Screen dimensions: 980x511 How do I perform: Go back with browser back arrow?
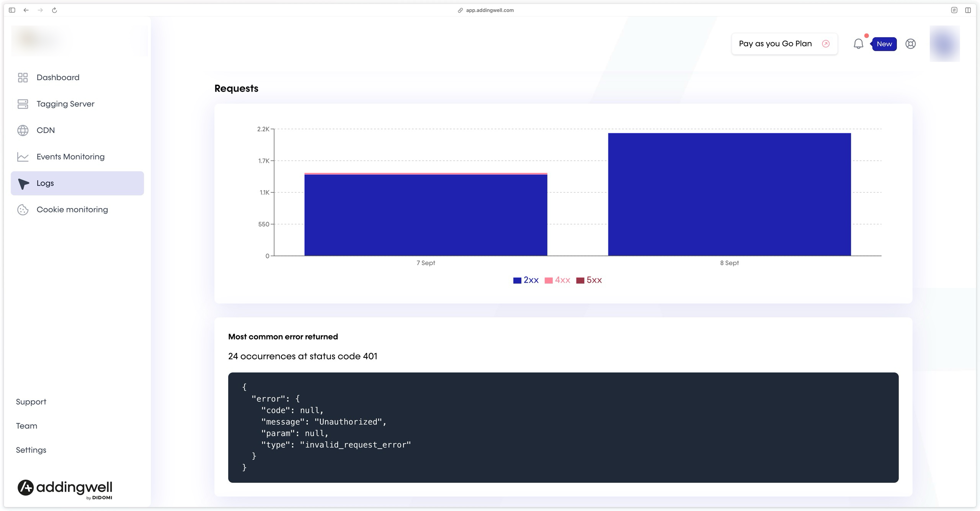[26, 10]
